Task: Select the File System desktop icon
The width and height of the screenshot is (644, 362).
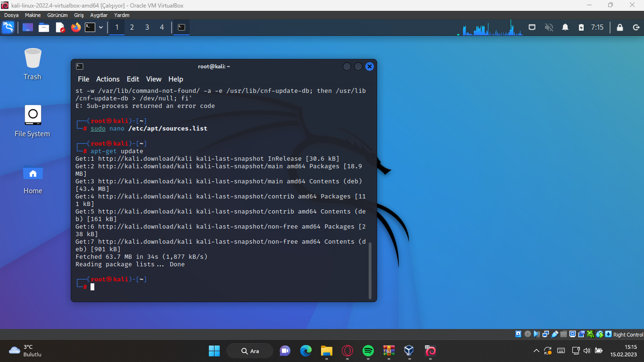Action: pos(33,121)
